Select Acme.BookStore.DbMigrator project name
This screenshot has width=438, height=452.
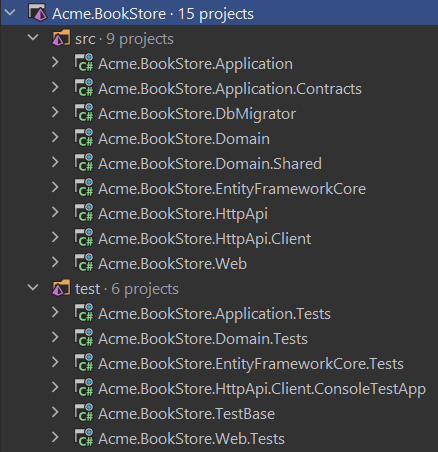(x=197, y=114)
